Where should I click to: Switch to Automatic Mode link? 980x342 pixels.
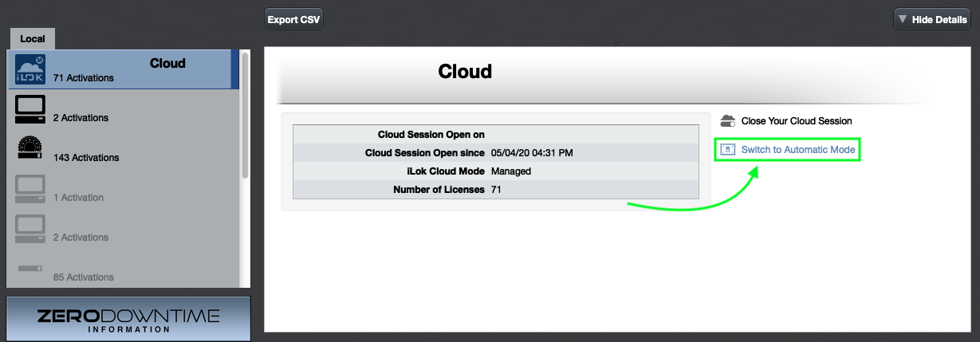click(x=797, y=150)
